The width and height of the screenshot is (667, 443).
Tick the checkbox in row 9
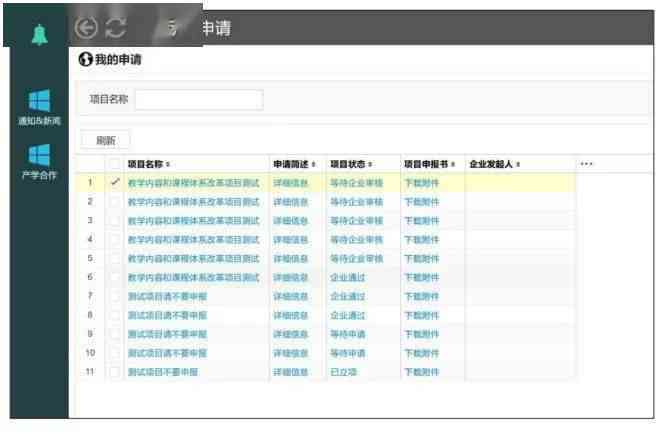click(114, 334)
